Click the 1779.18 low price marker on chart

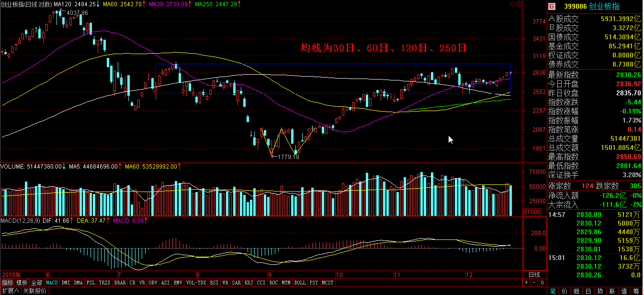(288, 157)
